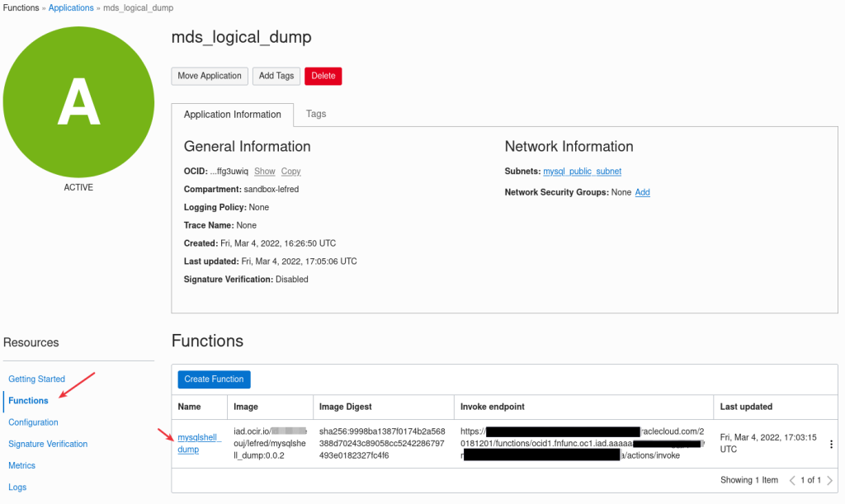Switch to the Tags tab

pos(316,114)
